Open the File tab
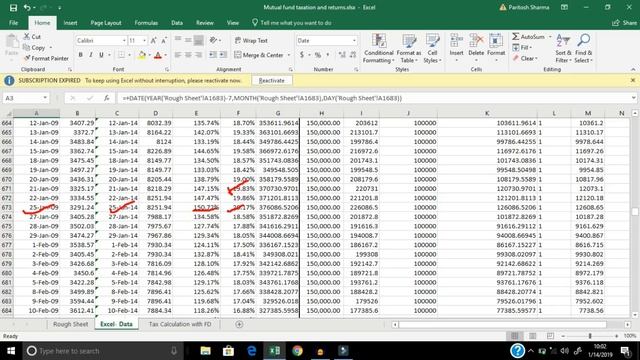Viewport: 640px width, 360px height. 13,23
